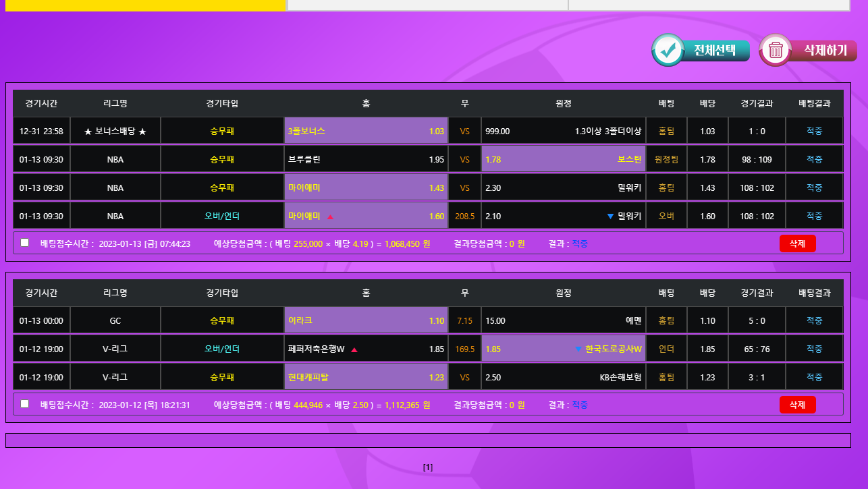Image resolution: width=868 pixels, height=489 pixels.
Task: Select the yellow highlighted top tab
Action: pyautogui.click(x=146, y=5)
